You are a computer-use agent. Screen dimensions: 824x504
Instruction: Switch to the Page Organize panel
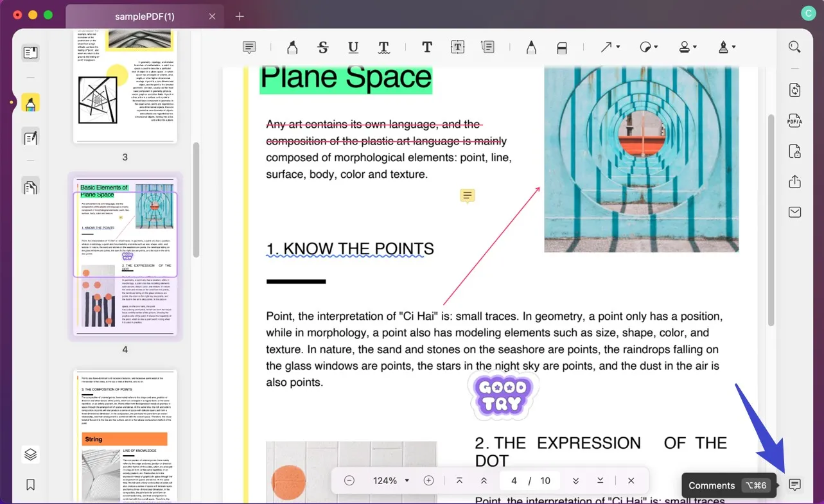click(30, 186)
